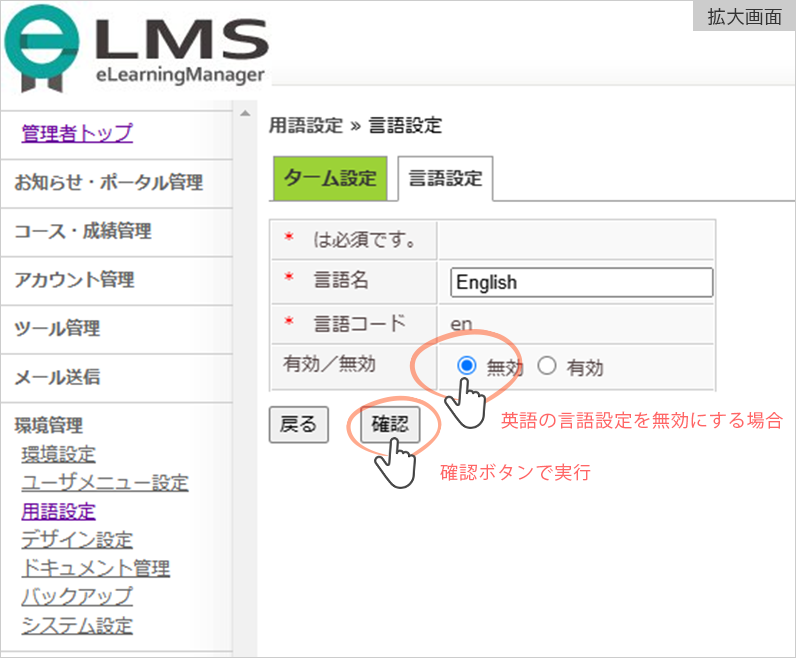Open the デザイン設定 link
The width and height of the screenshot is (796, 658).
[77, 540]
